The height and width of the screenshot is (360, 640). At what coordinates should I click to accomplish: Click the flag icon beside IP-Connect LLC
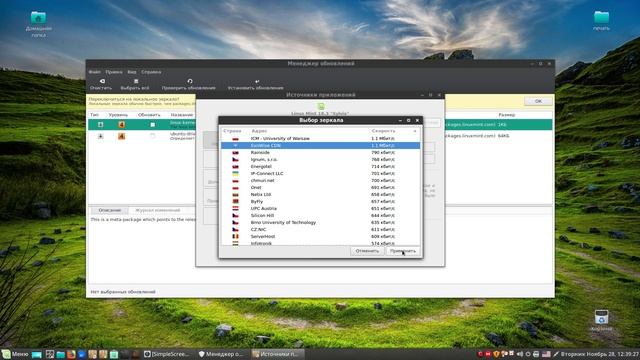coord(236,173)
